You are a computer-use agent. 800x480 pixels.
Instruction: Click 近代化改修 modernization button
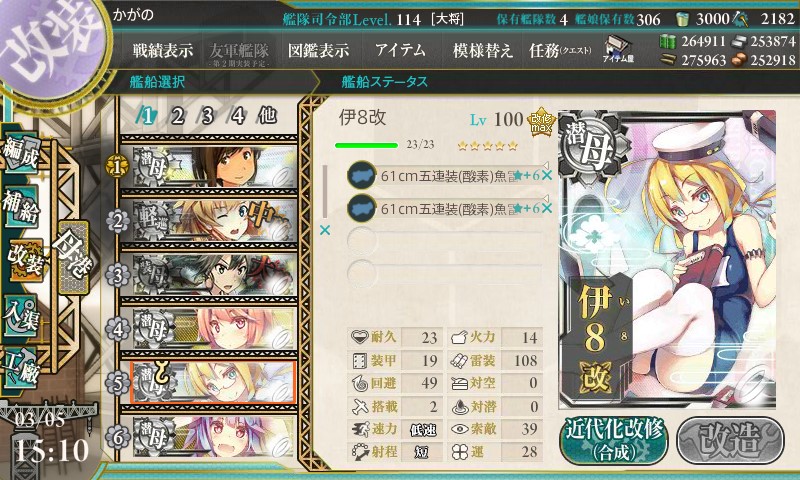coord(614,441)
